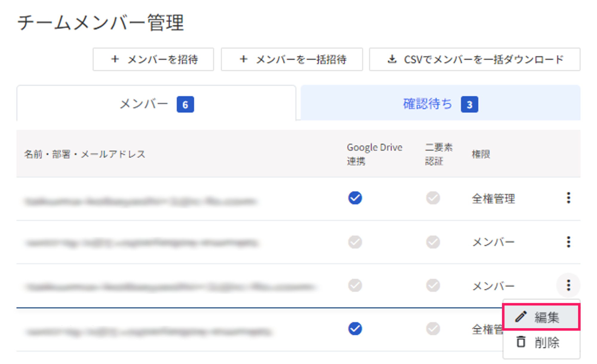Click the メンバーを招待 button
597x364 pixels.
click(x=153, y=59)
